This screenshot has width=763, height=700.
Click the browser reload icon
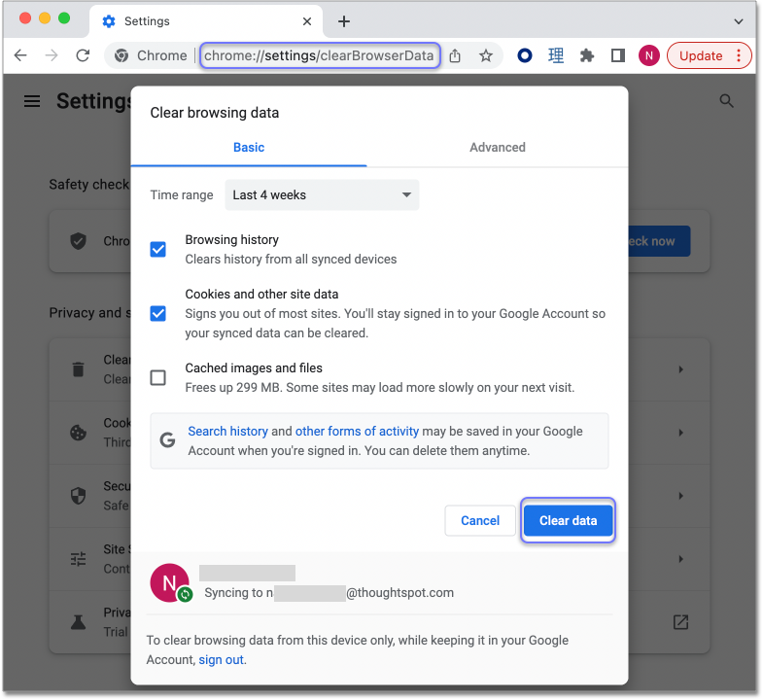tap(83, 55)
